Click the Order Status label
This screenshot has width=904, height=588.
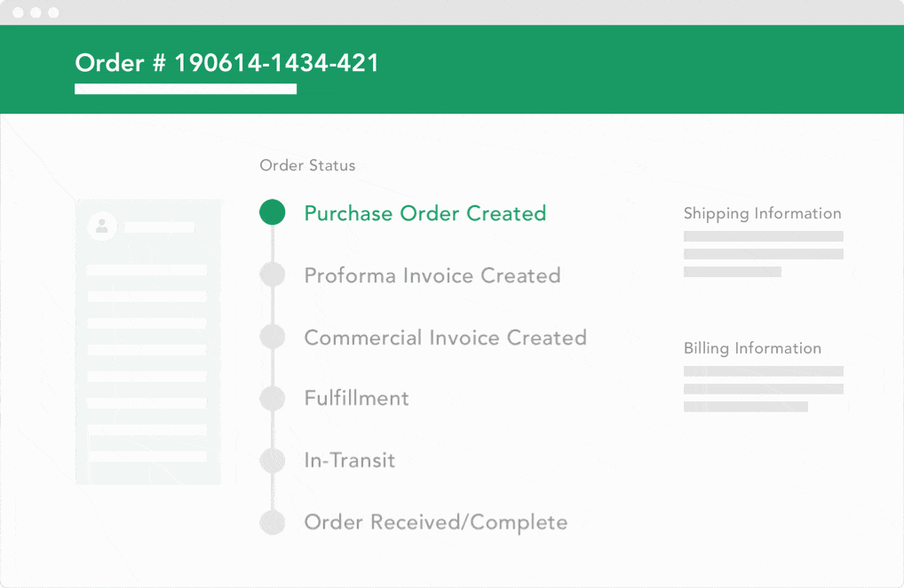(x=307, y=165)
